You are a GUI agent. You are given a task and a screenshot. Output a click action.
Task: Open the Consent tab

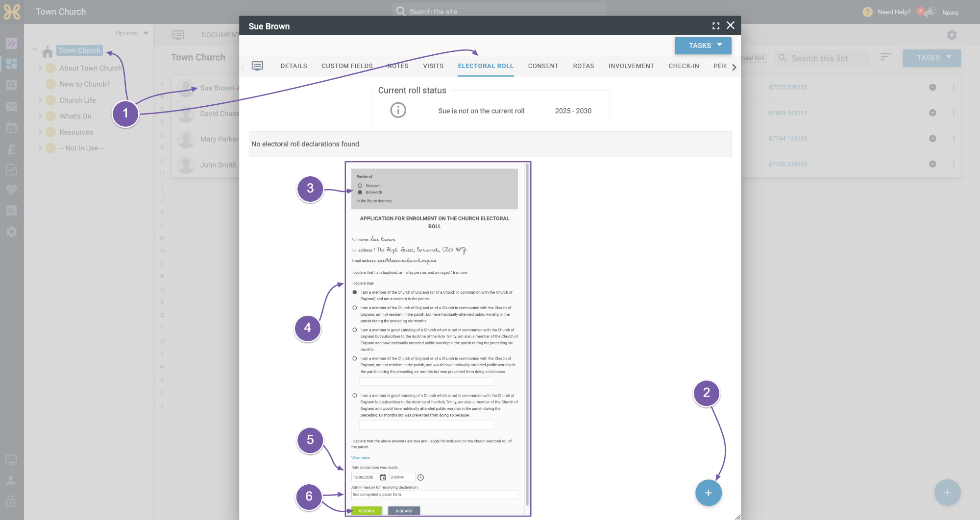(x=543, y=66)
